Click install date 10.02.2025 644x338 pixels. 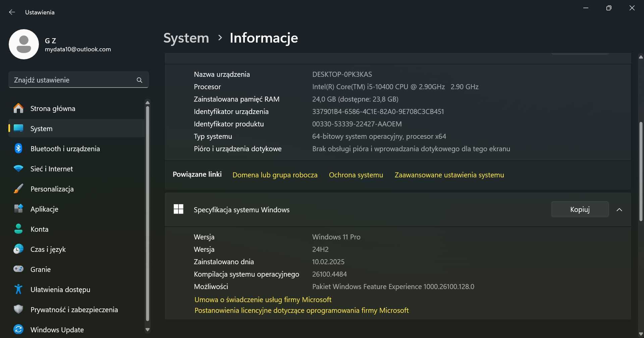(x=328, y=262)
